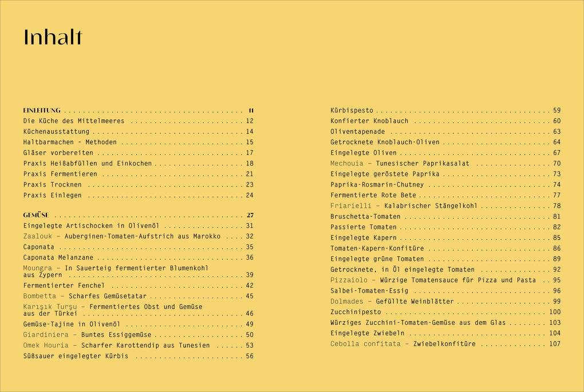Click 'Tomaten-Kapern-Konfitüre' entry
The width and height of the screenshot is (584, 392).
coord(377,248)
